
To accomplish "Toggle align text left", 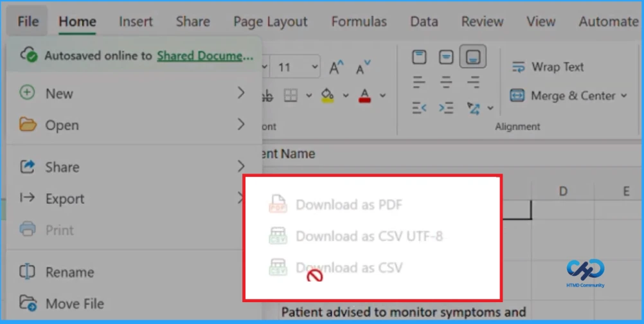I will pos(419,82).
